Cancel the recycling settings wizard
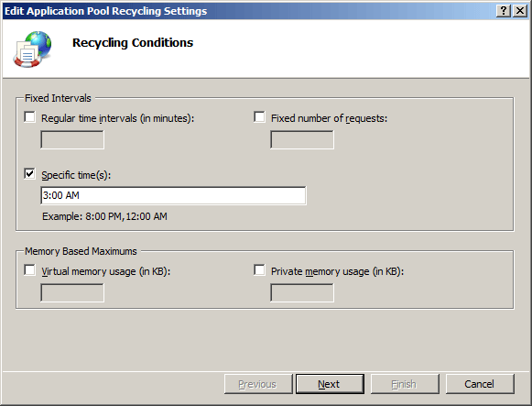 coord(480,384)
